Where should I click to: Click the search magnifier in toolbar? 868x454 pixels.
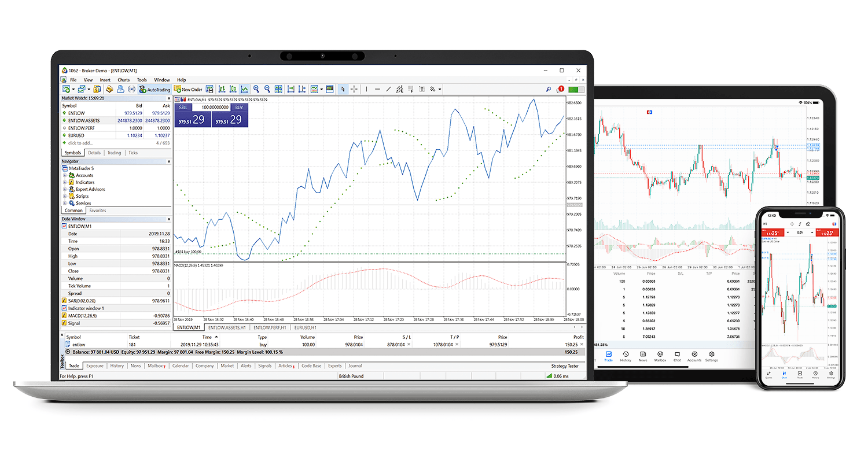pos(549,90)
